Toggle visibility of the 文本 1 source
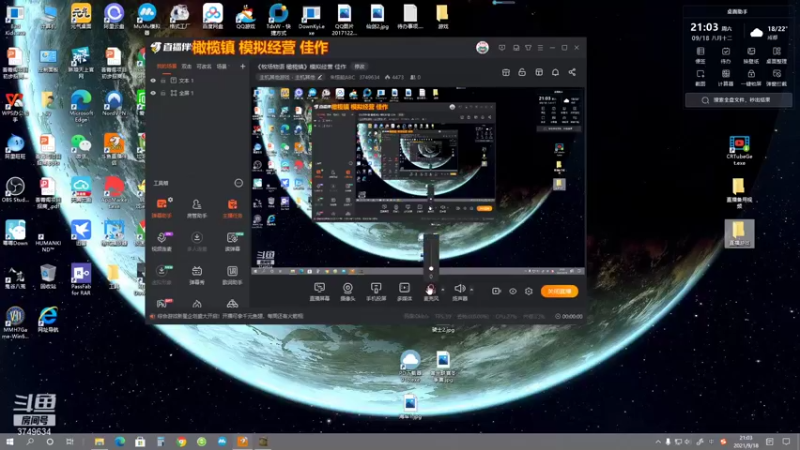Viewport: 800px width, 450px height. tap(153, 81)
